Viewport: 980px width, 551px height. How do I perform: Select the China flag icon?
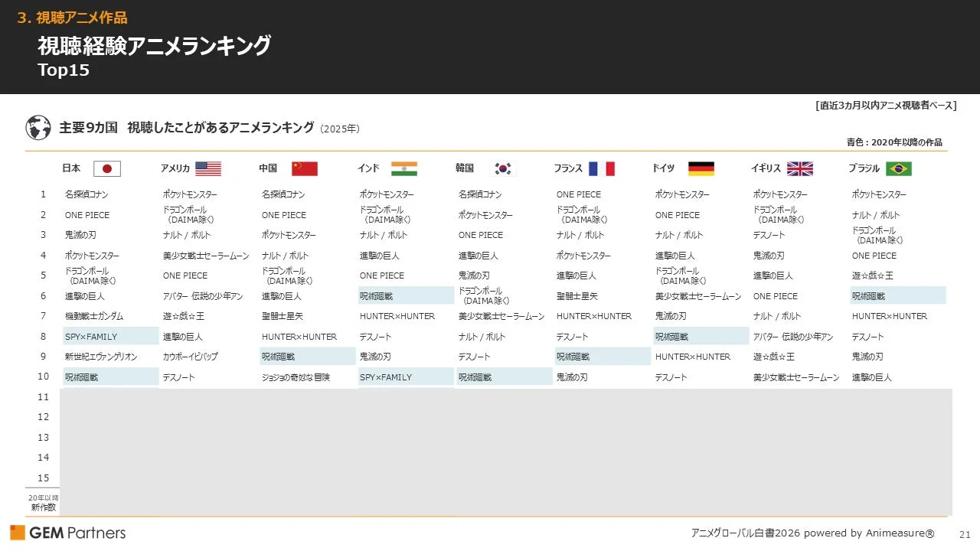(x=305, y=168)
